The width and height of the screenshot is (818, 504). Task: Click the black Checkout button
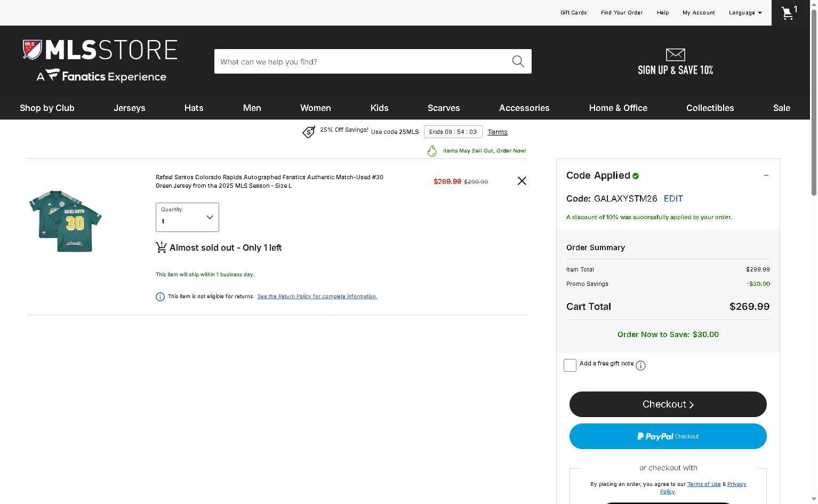668,404
